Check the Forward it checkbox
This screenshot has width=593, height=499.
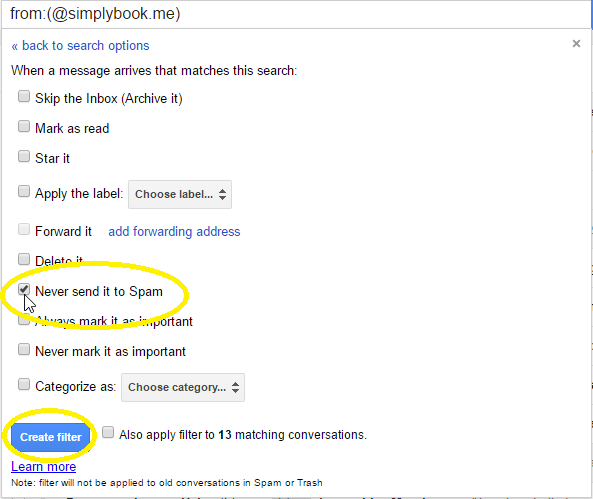pyautogui.click(x=24, y=229)
